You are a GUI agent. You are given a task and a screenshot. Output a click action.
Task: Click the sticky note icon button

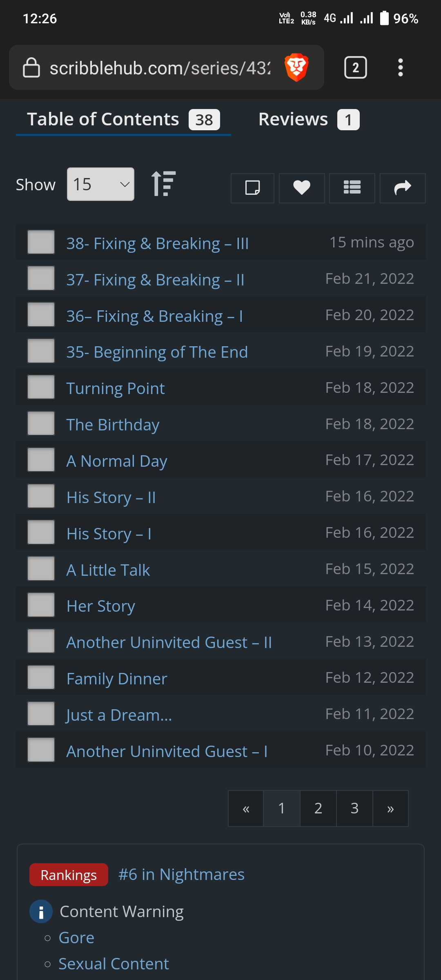[x=252, y=188]
